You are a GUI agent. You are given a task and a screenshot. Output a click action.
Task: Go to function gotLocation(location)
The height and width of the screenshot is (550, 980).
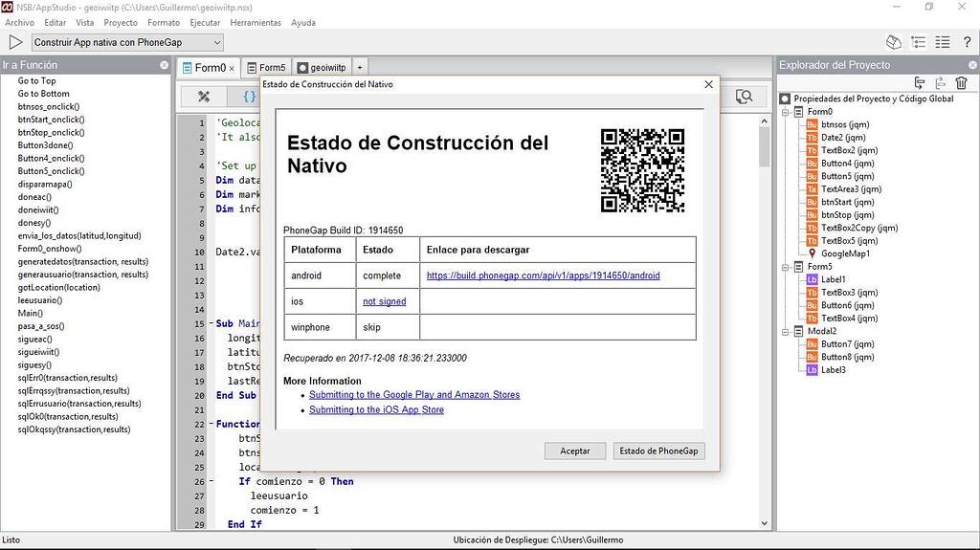click(x=58, y=288)
